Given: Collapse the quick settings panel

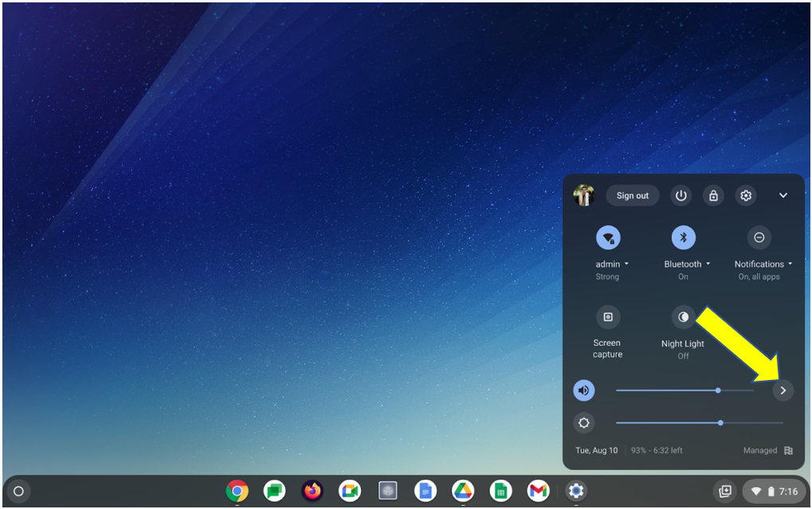Looking at the screenshot, I should (x=783, y=196).
